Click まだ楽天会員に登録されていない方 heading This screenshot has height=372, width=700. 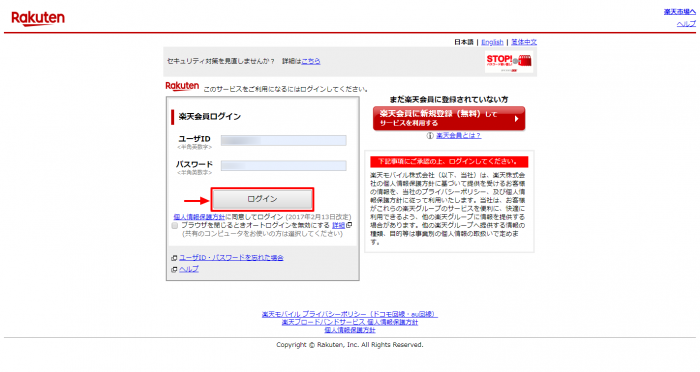(449, 100)
